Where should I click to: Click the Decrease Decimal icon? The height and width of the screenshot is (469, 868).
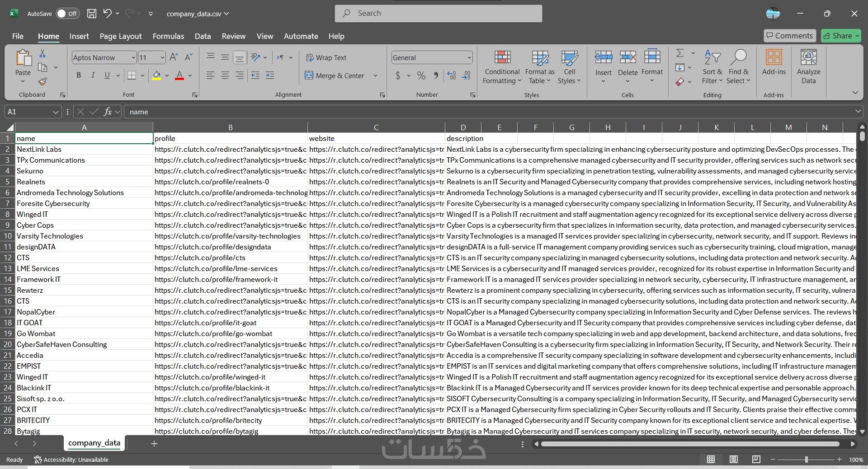pos(466,75)
